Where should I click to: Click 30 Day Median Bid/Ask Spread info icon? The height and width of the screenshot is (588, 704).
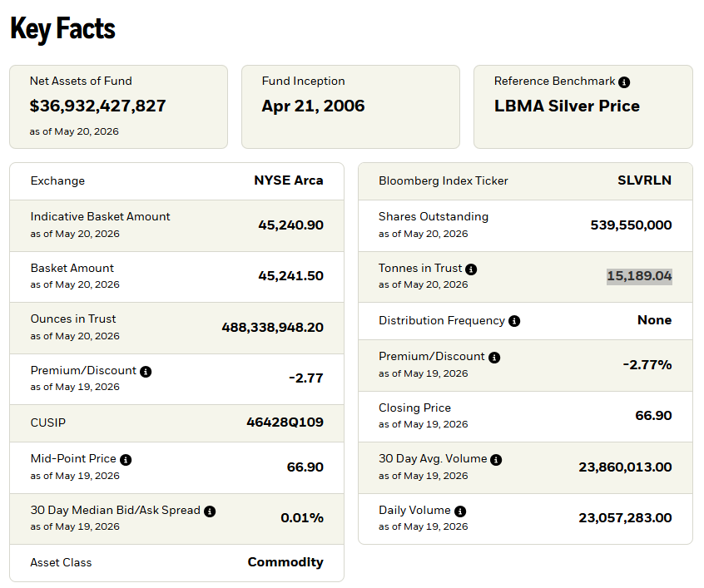(210, 511)
